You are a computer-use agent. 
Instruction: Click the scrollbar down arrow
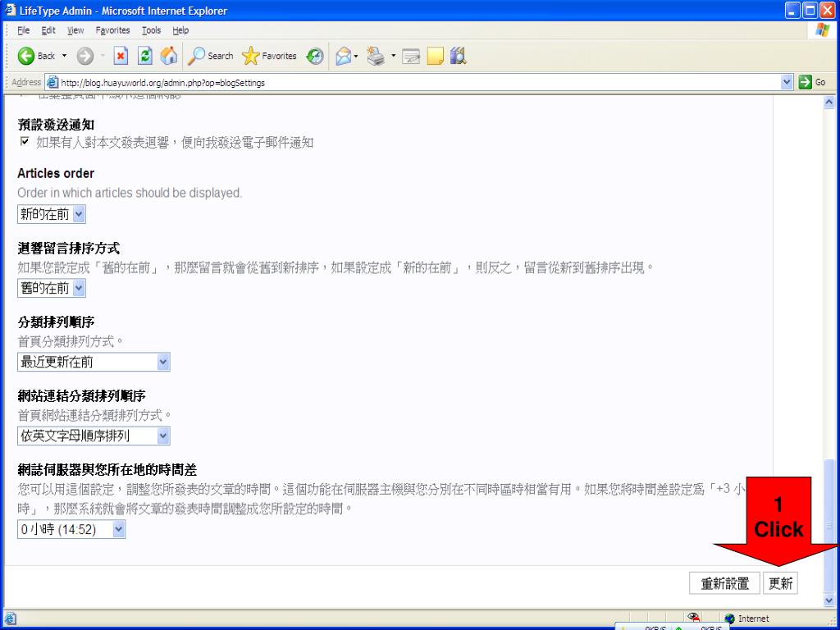click(x=829, y=601)
